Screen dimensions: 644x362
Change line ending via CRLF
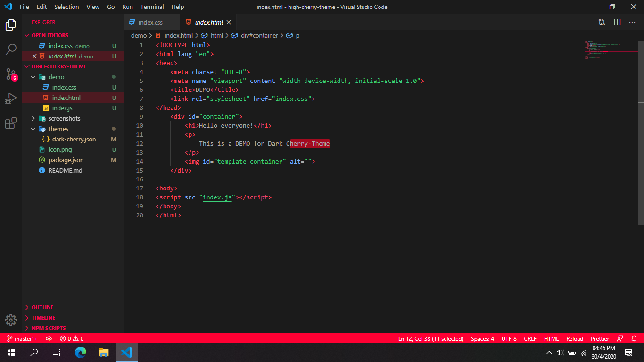(530, 338)
